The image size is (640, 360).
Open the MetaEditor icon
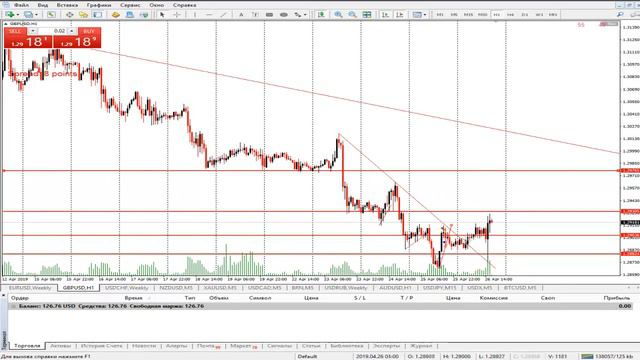point(144,15)
